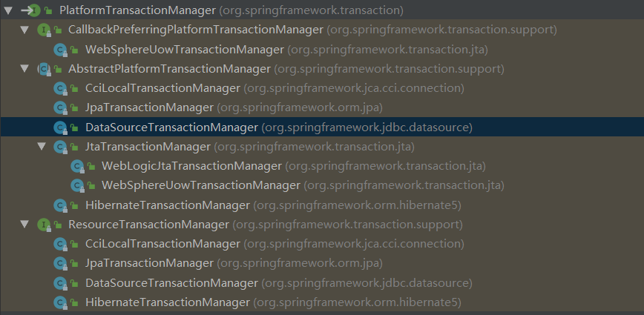The height and width of the screenshot is (315, 644).
Task: Click the AbstractPlatformTransactionManager abstract class icon
Action: tap(44, 70)
